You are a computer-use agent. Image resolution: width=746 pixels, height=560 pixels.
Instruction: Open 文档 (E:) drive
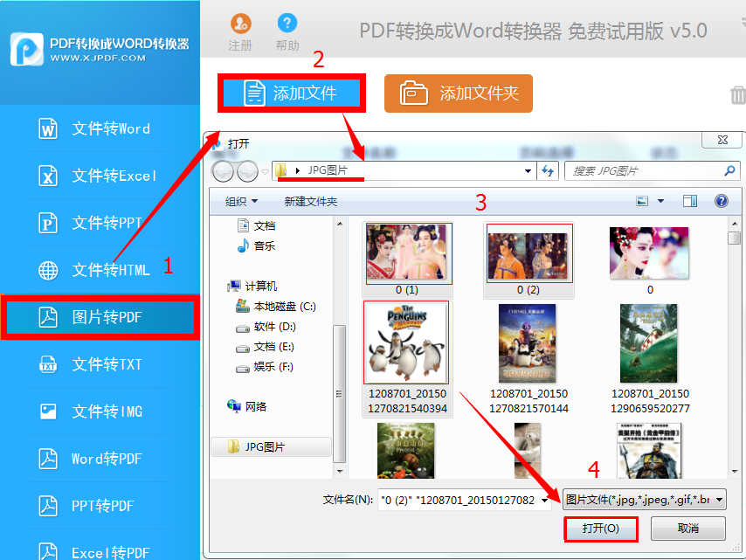[x=265, y=346]
